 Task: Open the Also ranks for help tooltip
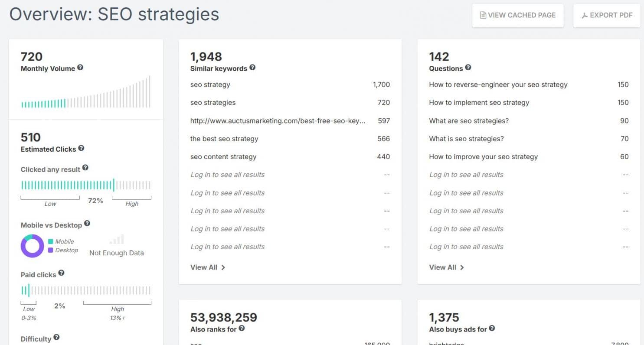point(242,329)
